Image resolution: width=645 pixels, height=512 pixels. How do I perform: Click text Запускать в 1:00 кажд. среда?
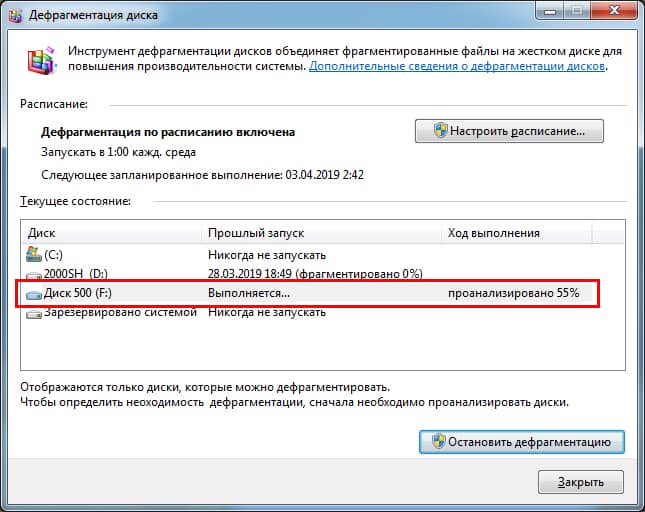pyautogui.click(x=118, y=152)
